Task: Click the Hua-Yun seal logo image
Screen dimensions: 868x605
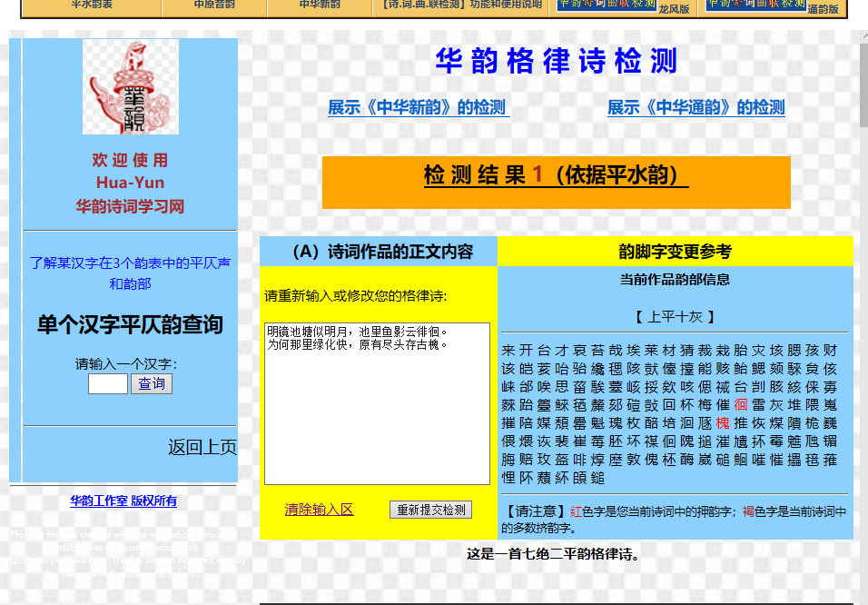Action: coord(131,87)
